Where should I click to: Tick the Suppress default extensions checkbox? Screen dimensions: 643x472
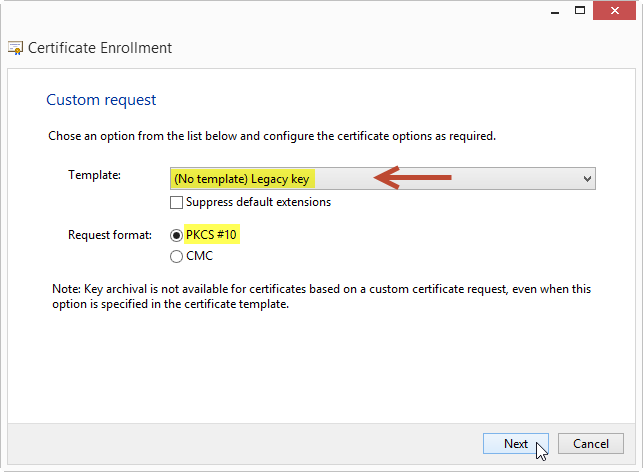click(176, 203)
